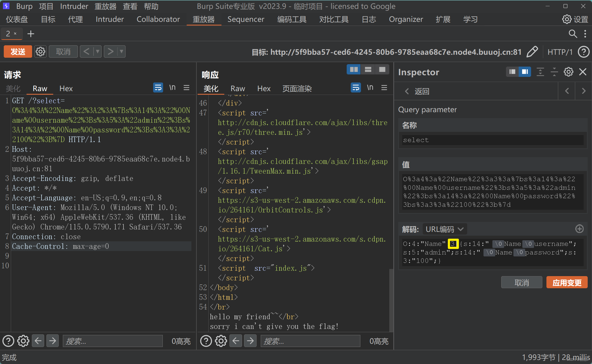592x364 pixels.
Task: Click the orange 发送 send button
Action: [18, 51]
